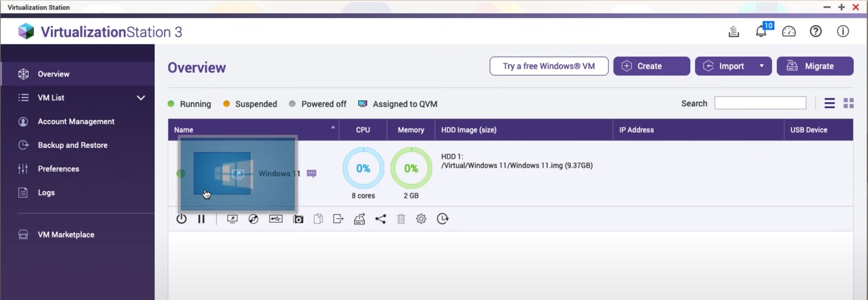The image size is (868, 300).
Task: Click the migrate drive icon in VM toolbar
Action: tap(360, 219)
